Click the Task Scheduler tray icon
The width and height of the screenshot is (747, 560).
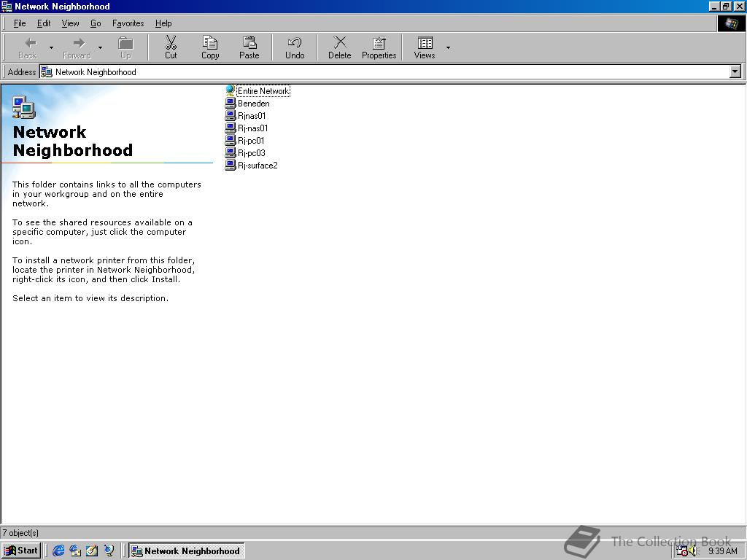click(x=682, y=551)
